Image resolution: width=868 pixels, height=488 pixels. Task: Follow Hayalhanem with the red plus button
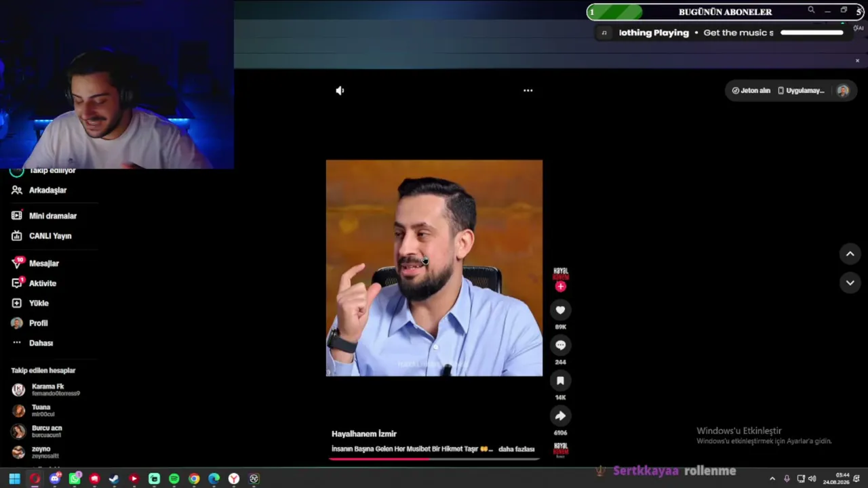pyautogui.click(x=560, y=287)
